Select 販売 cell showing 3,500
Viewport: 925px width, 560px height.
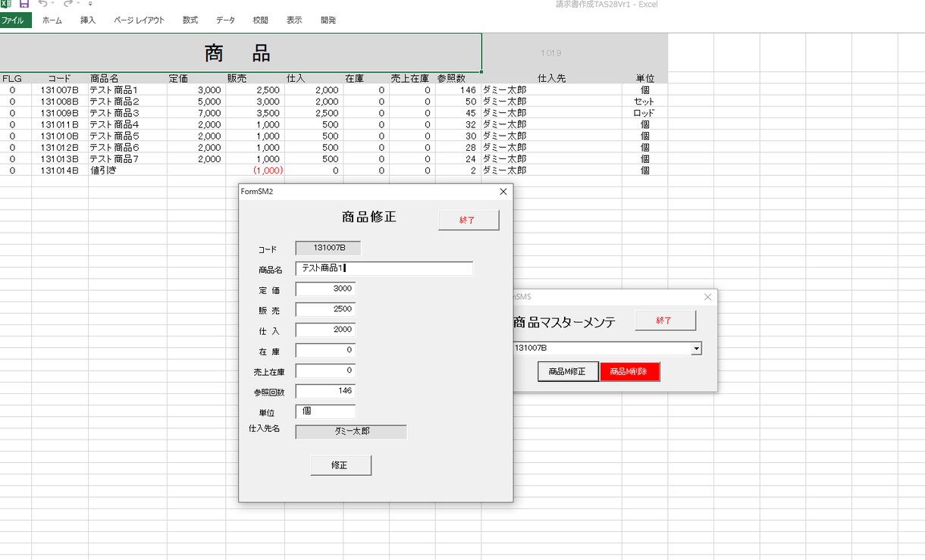255,113
